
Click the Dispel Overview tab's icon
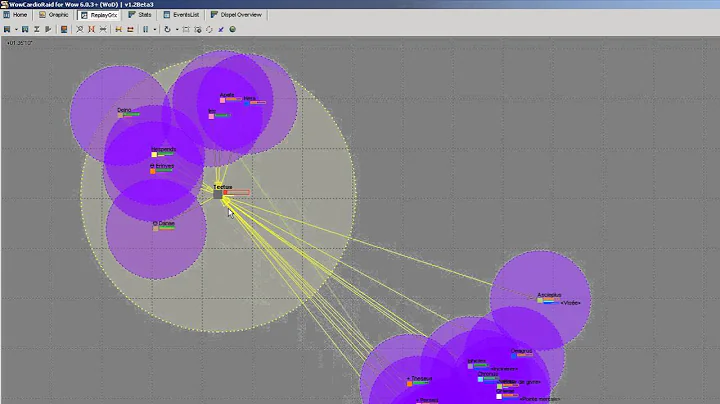coord(214,15)
